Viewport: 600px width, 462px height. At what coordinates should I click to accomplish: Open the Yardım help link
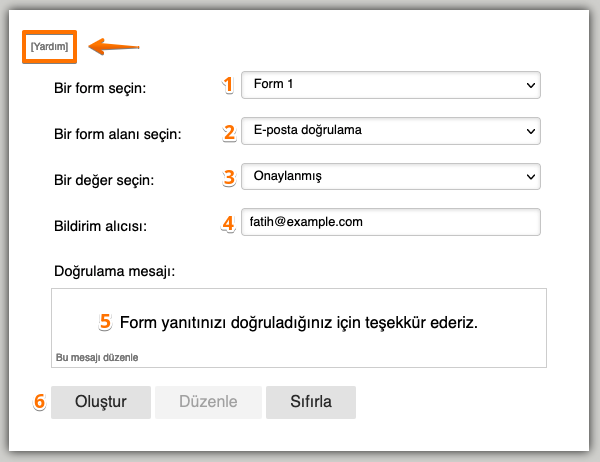[x=50, y=47]
